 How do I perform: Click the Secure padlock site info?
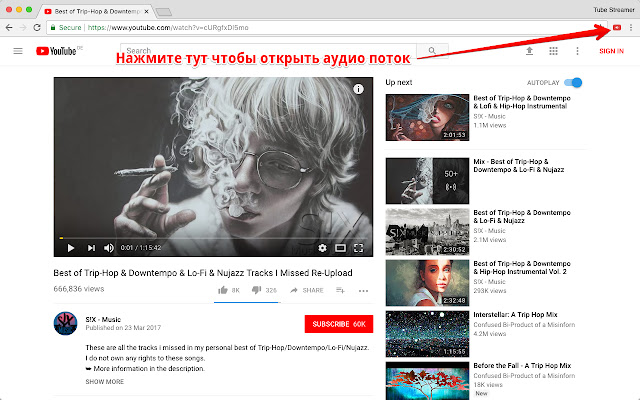(x=66, y=27)
